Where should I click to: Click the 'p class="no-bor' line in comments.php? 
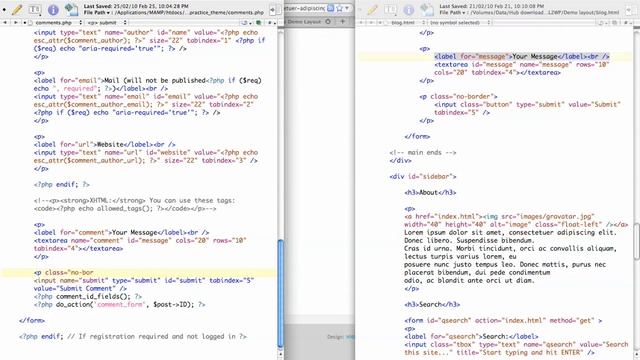point(64,272)
